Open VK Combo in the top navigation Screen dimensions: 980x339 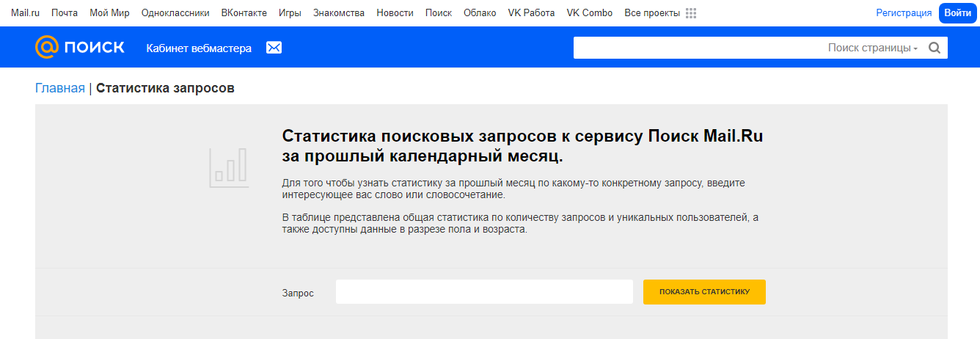(x=590, y=13)
